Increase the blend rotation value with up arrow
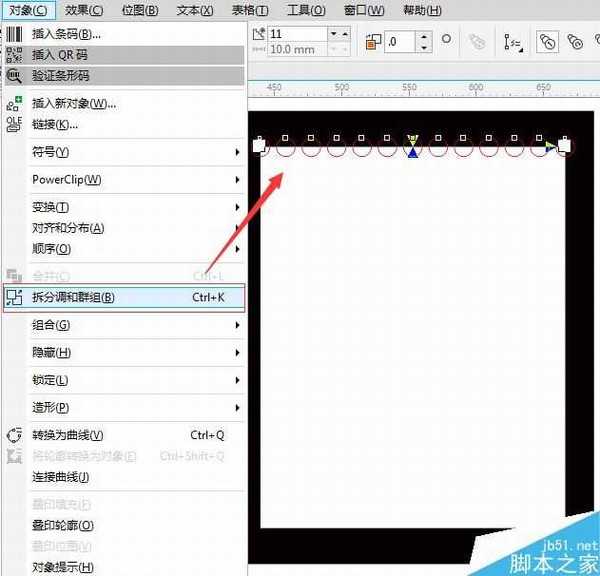 tap(423, 37)
